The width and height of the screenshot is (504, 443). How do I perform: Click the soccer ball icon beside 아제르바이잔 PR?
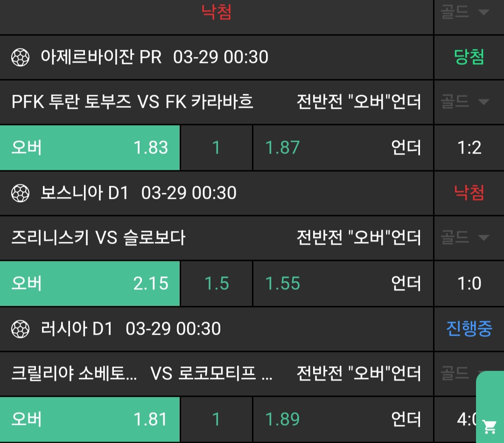click(x=20, y=57)
